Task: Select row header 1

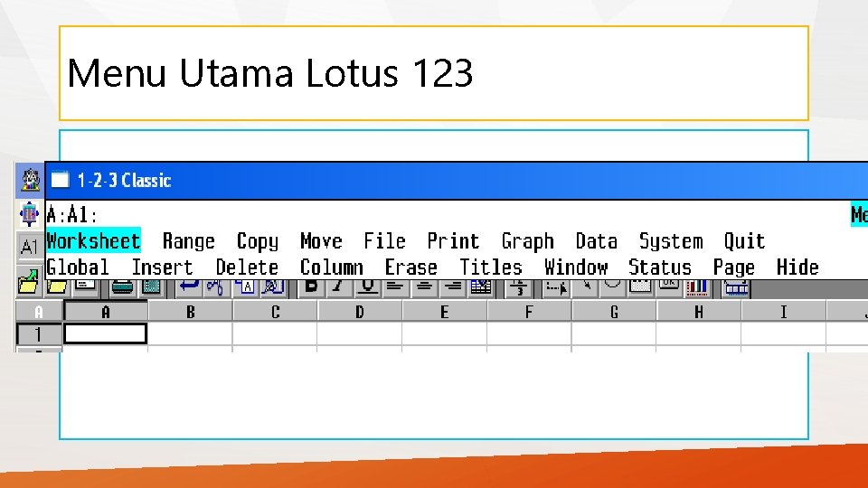Action: pos(38,334)
